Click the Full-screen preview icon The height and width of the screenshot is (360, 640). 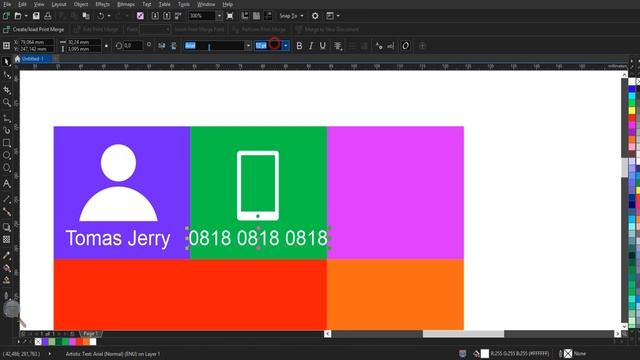pos(230,16)
